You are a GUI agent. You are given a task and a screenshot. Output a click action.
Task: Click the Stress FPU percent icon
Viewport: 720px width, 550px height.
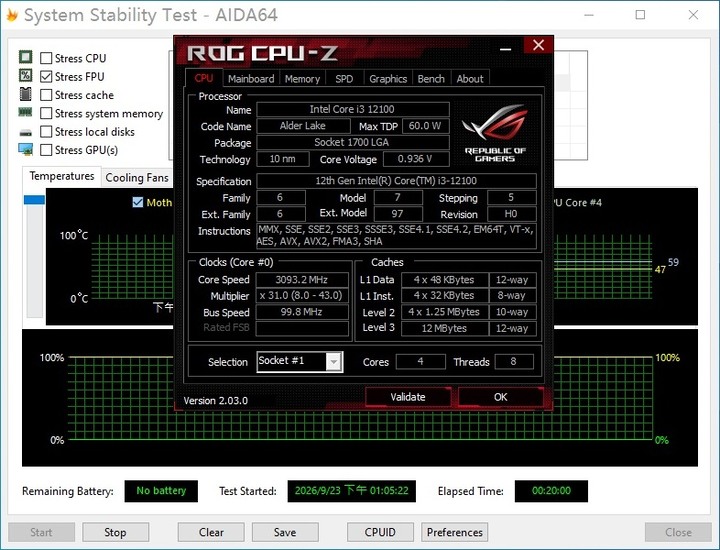(26, 75)
